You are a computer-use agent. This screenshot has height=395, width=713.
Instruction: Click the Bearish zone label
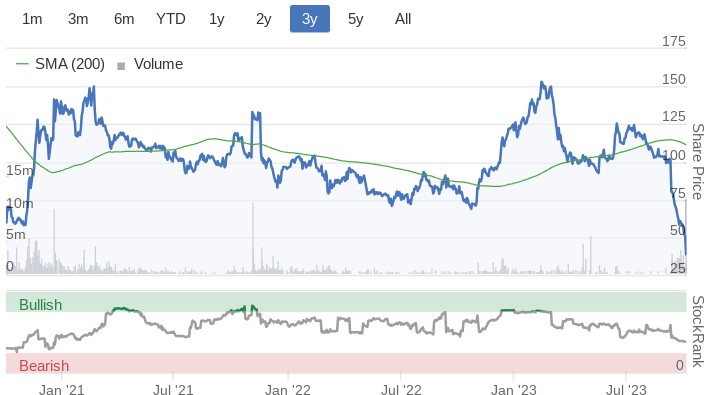pyautogui.click(x=44, y=365)
